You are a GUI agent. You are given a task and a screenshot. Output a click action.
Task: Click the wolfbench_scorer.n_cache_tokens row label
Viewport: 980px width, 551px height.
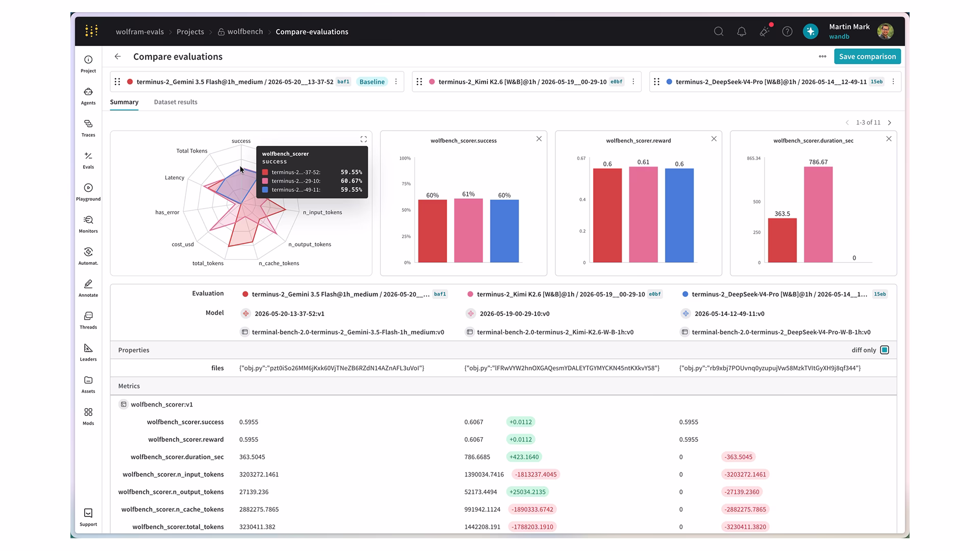[x=173, y=509]
